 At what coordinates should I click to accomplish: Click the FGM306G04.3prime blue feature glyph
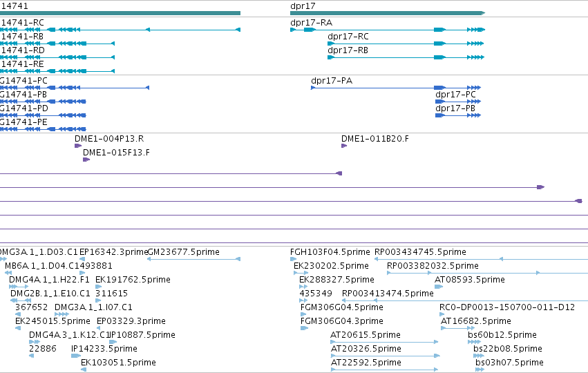[x=305, y=328]
